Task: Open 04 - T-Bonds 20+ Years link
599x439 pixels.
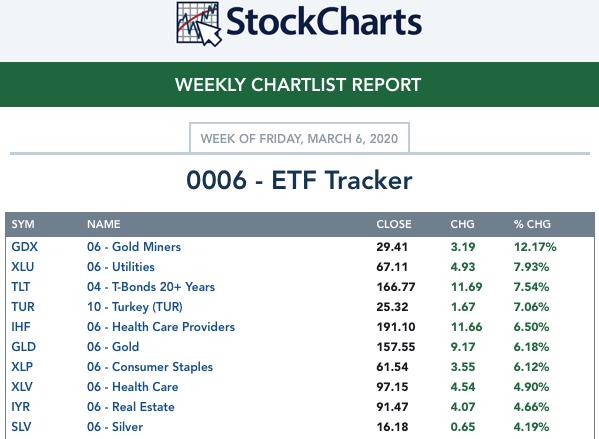Action: [x=151, y=287]
